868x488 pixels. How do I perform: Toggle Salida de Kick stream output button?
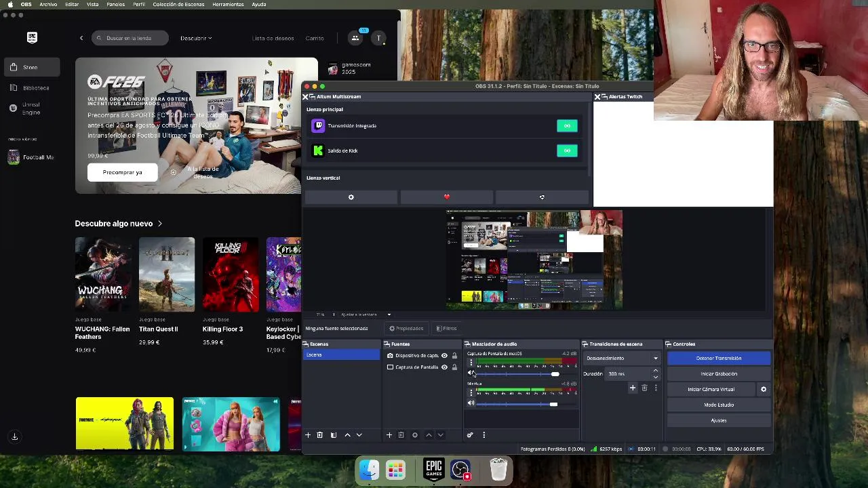[567, 150]
